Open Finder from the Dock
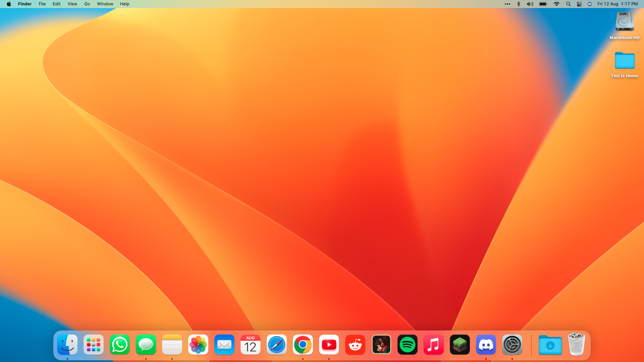The width and height of the screenshot is (644, 362). click(67, 345)
